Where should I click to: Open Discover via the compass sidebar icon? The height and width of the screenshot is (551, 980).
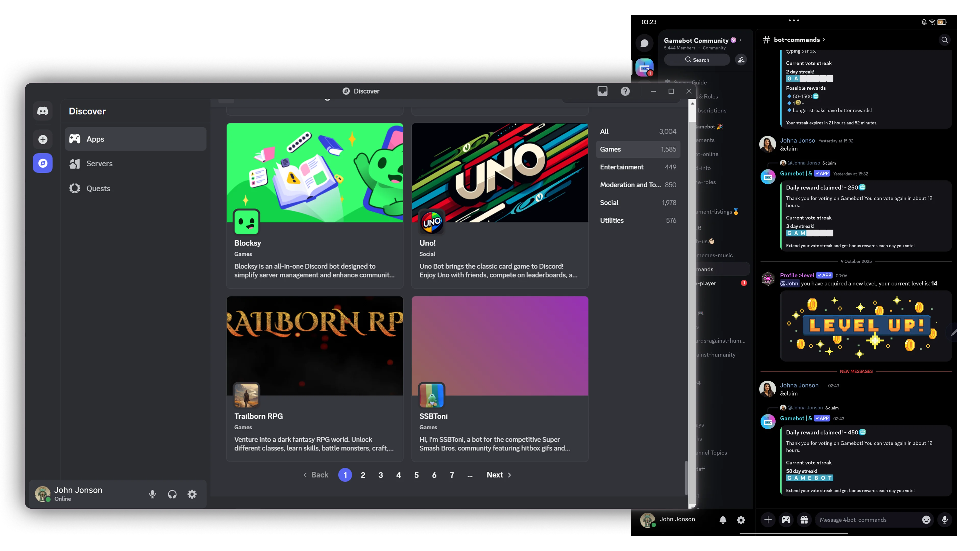[42, 163]
